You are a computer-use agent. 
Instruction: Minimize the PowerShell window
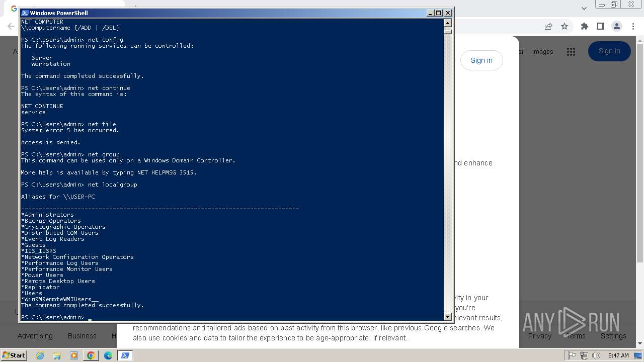[x=430, y=13]
